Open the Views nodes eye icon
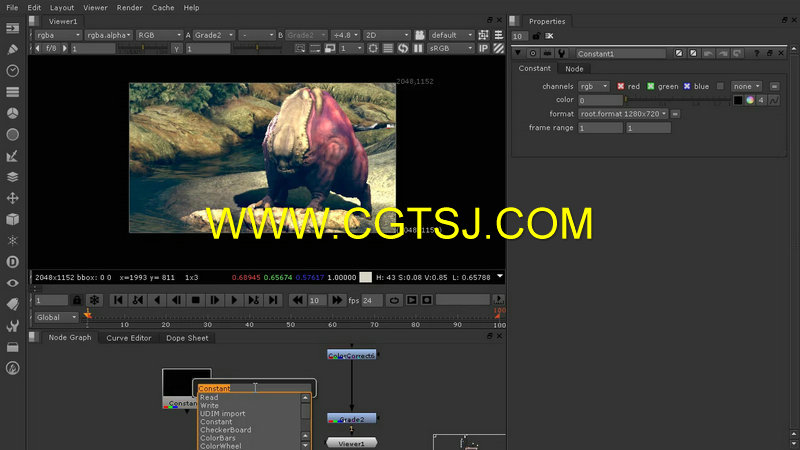The height and width of the screenshot is (450, 800). [x=12, y=283]
